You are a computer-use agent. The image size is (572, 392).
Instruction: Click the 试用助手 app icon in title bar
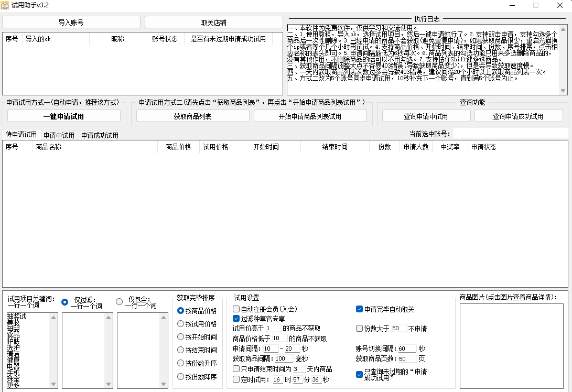[x=5, y=5]
